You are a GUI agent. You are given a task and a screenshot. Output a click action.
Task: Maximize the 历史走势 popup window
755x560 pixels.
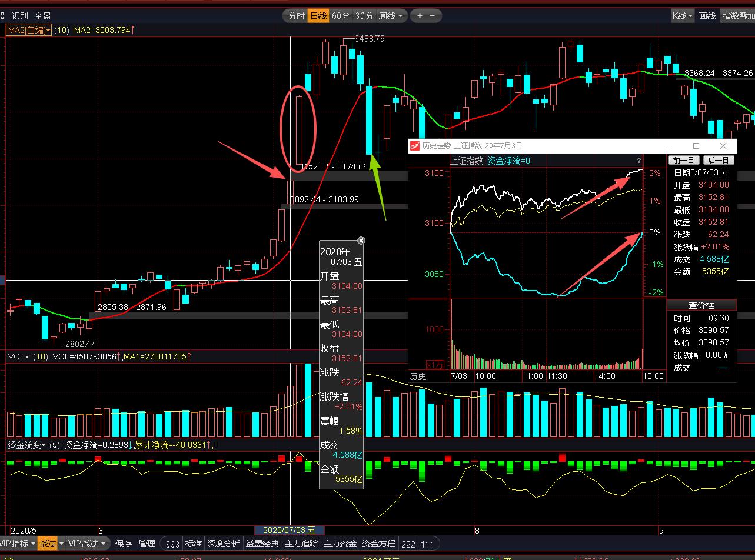(696, 146)
